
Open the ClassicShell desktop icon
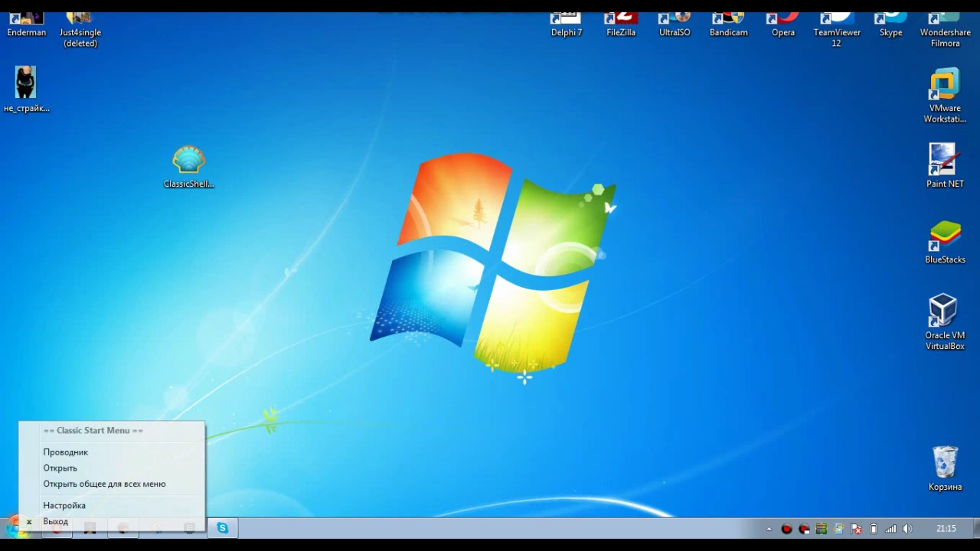pyautogui.click(x=188, y=167)
